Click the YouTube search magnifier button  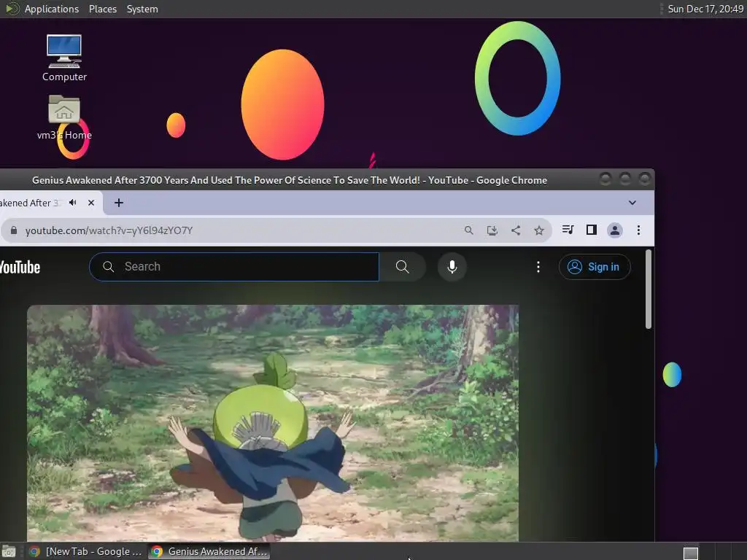point(403,267)
